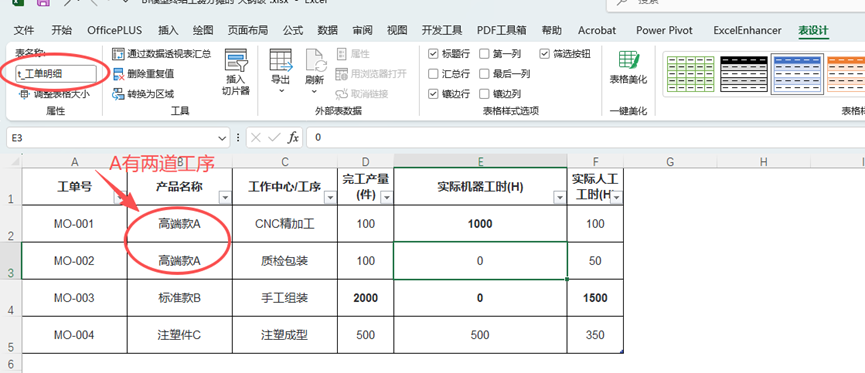Viewport: 865px width, 373px height.
Task: Enable the First Column (第一列) checkbox
Action: coord(484,54)
